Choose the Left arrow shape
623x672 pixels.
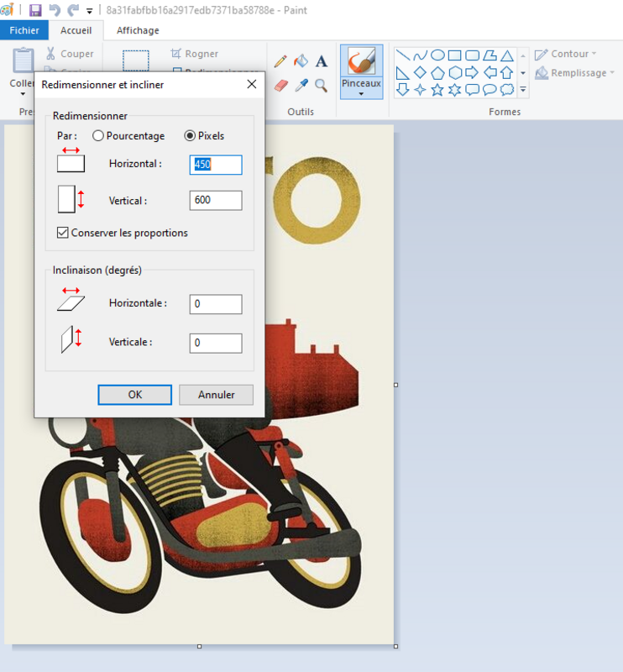point(489,72)
